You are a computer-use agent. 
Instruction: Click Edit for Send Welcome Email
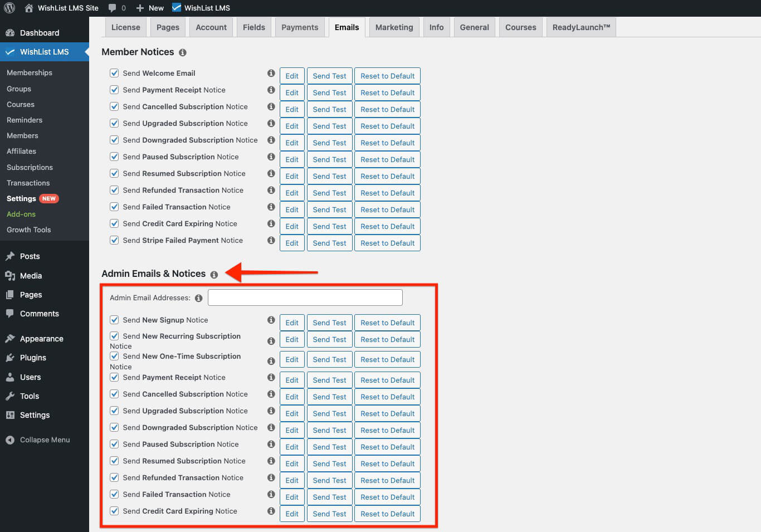(x=292, y=75)
